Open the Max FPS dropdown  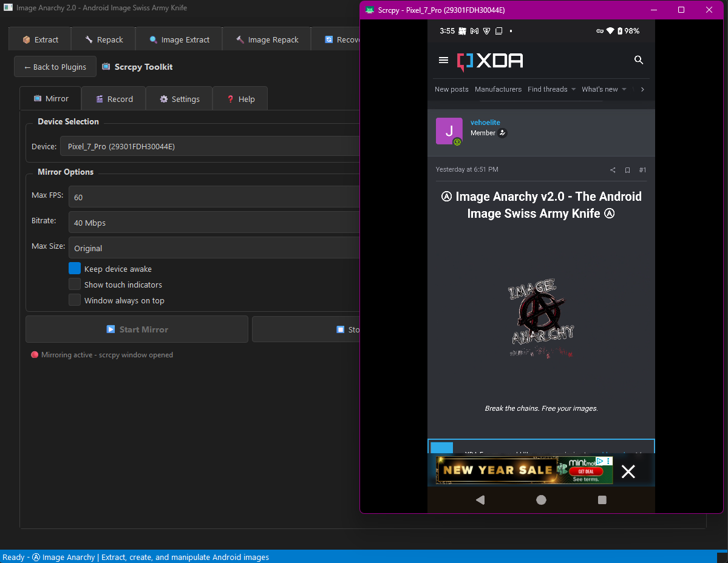click(x=214, y=197)
